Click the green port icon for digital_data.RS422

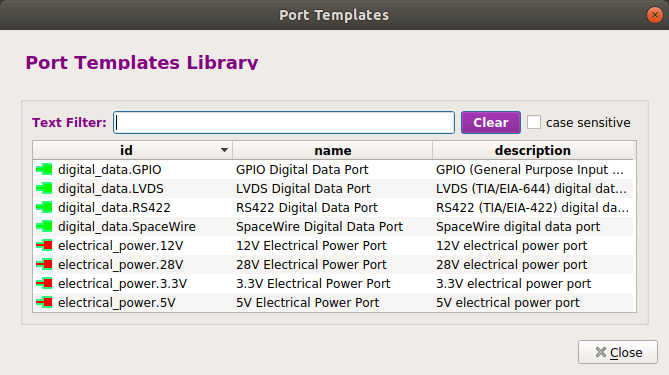click(x=44, y=207)
